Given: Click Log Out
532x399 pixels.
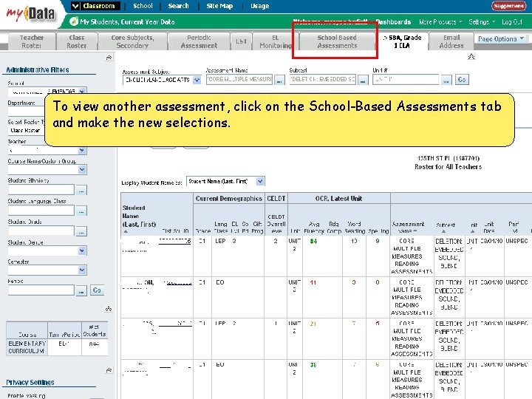Looking at the screenshot, I should click(511, 22).
